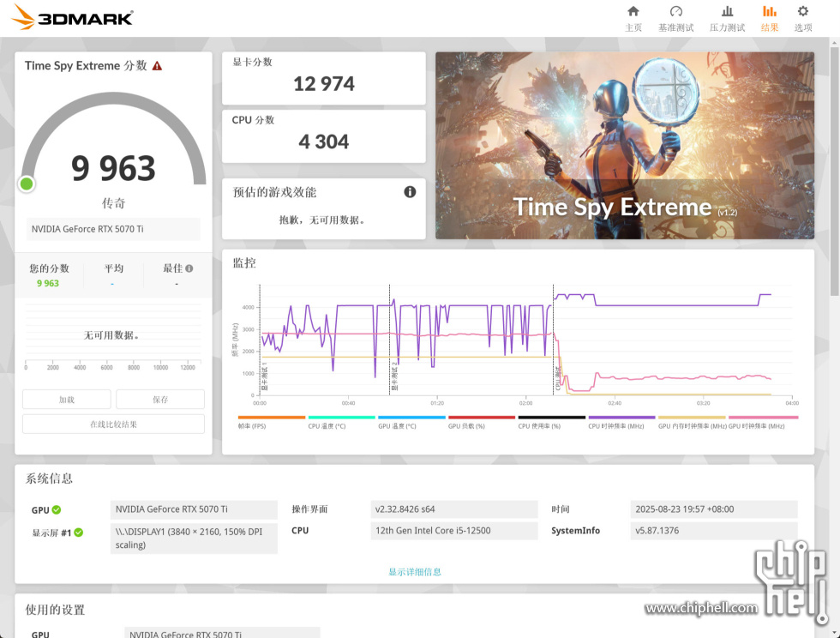Toggle the CPU 使用率 black legend swatch
This screenshot has width=840, height=638.
tap(552, 417)
